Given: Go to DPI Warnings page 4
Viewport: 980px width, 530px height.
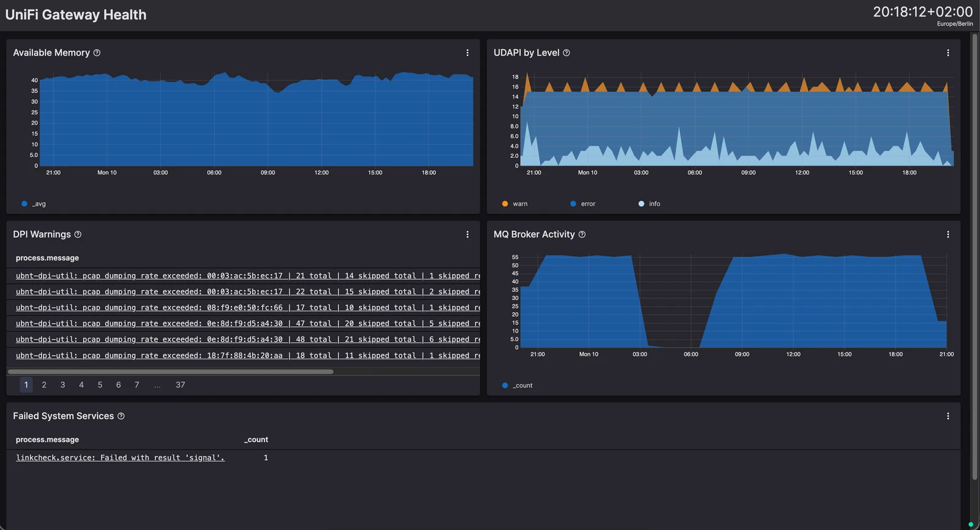Looking at the screenshot, I should tap(81, 385).
